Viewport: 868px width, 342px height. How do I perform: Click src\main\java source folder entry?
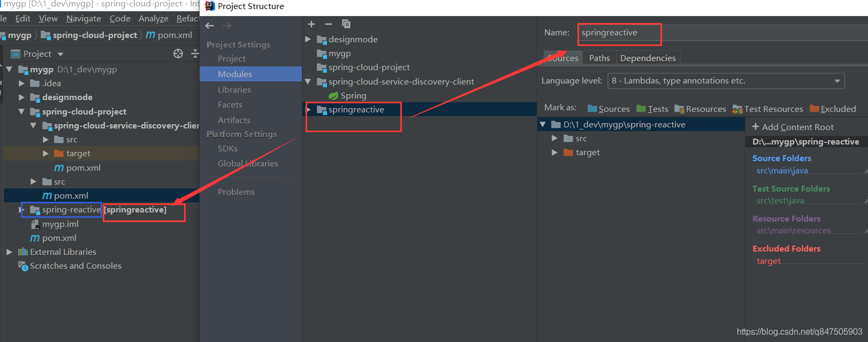point(782,171)
